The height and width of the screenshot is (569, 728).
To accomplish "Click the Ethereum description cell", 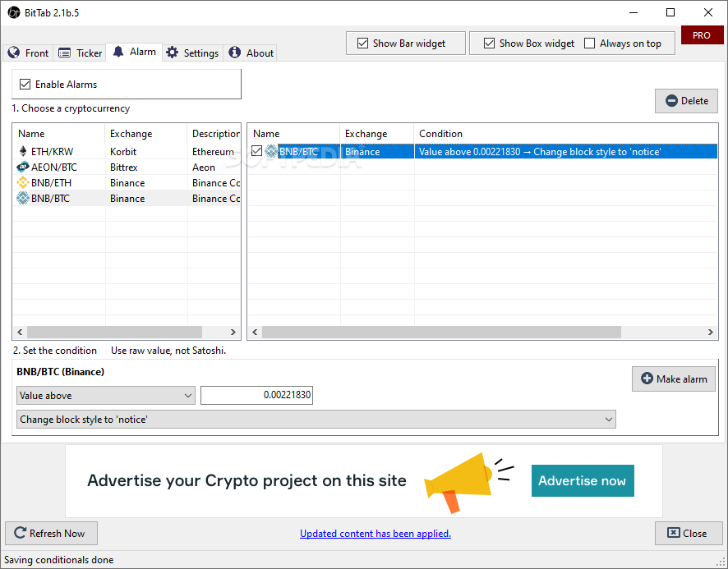I will [213, 151].
